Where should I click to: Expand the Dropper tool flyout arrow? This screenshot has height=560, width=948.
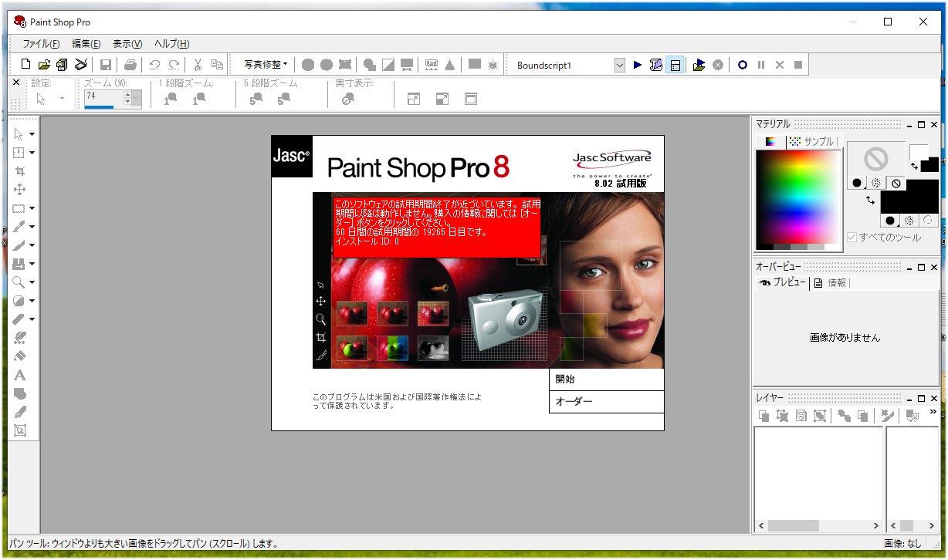pos(32,227)
